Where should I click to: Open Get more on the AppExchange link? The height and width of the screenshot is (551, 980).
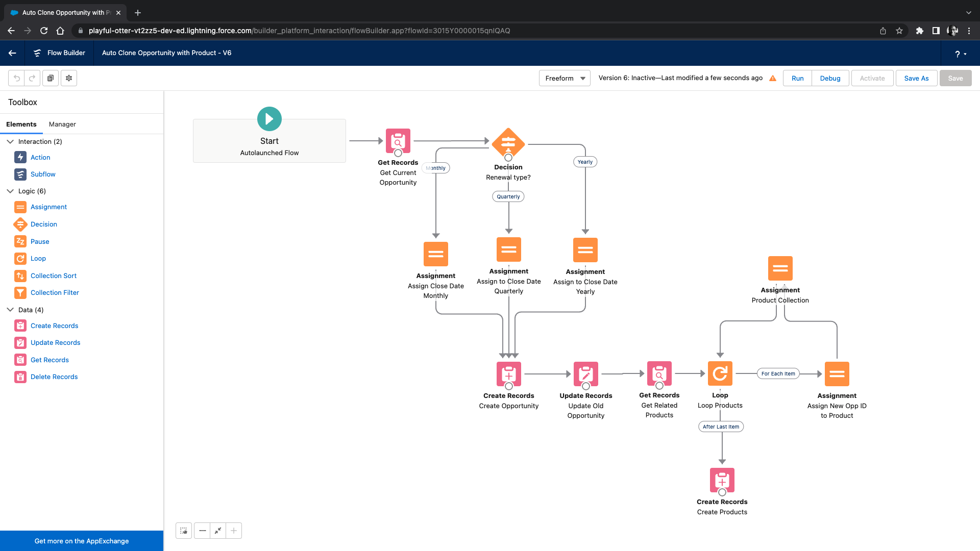coord(81,540)
